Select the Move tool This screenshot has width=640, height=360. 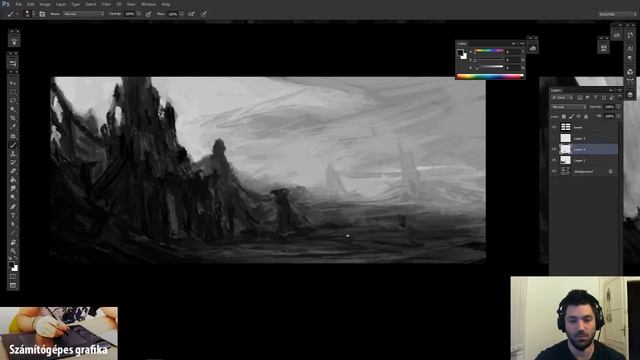[13, 83]
